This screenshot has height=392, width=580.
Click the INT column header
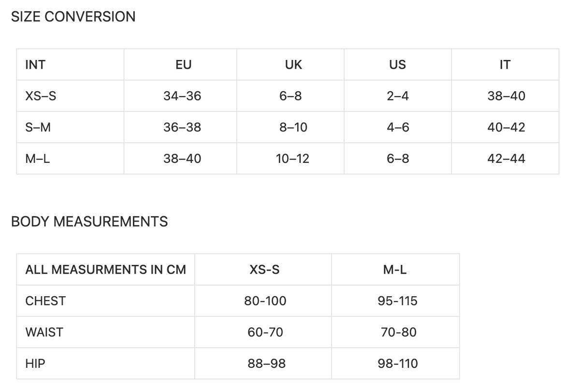(35, 65)
